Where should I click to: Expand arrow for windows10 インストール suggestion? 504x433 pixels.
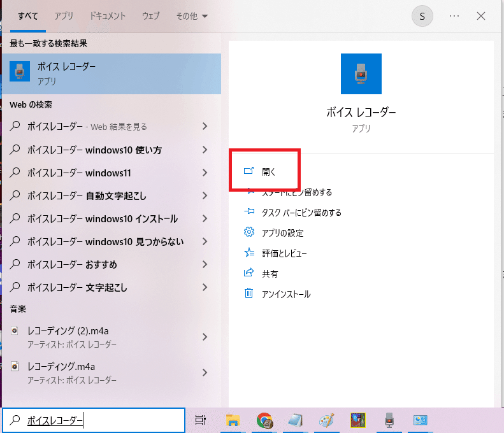point(205,218)
